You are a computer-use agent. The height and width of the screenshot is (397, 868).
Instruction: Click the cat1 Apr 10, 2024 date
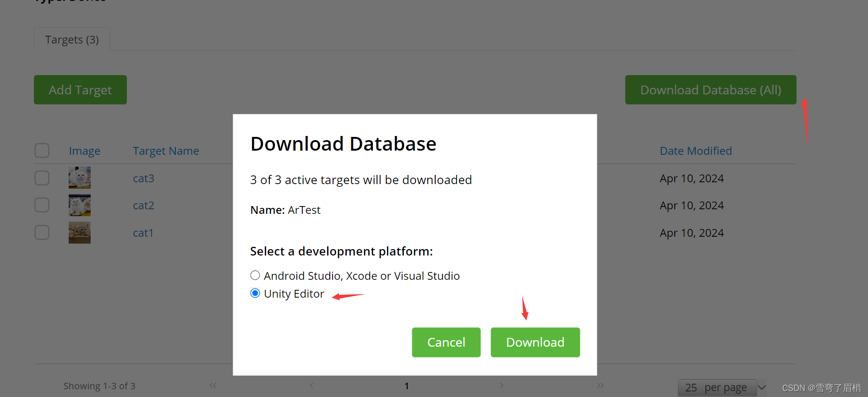click(692, 233)
